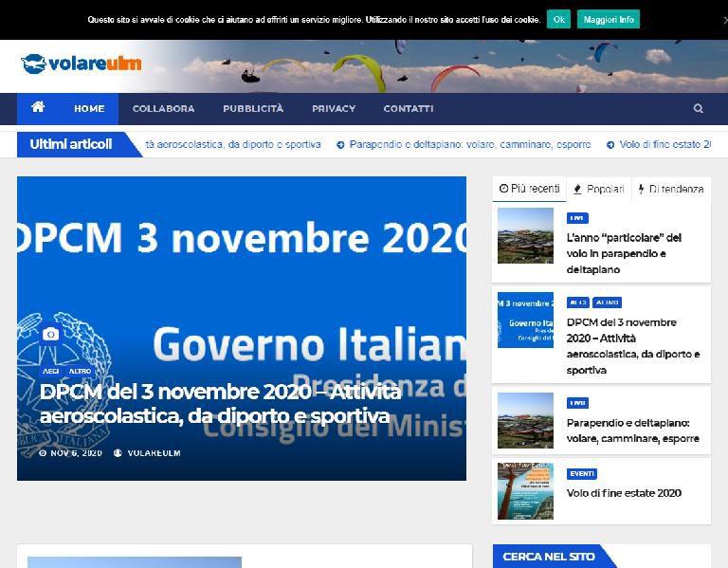Accept cookies with the Ok button

point(558,20)
